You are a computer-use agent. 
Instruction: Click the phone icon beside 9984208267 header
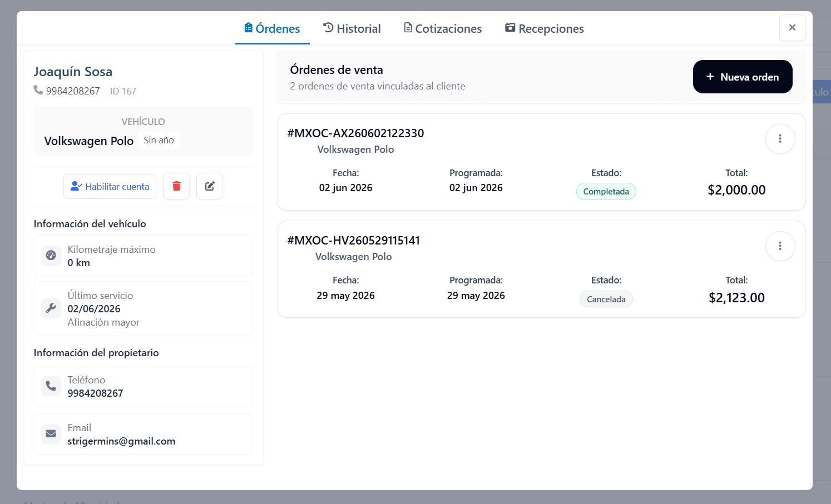38,90
